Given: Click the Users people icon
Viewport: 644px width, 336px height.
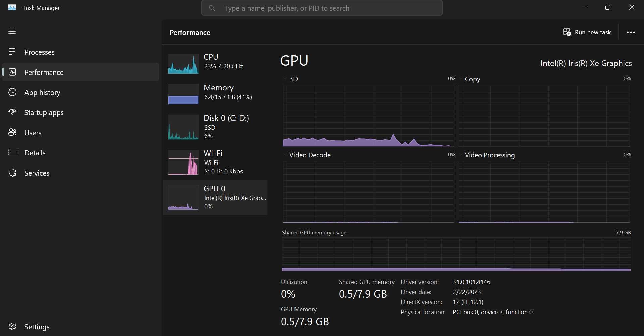Looking at the screenshot, I should pos(12,132).
